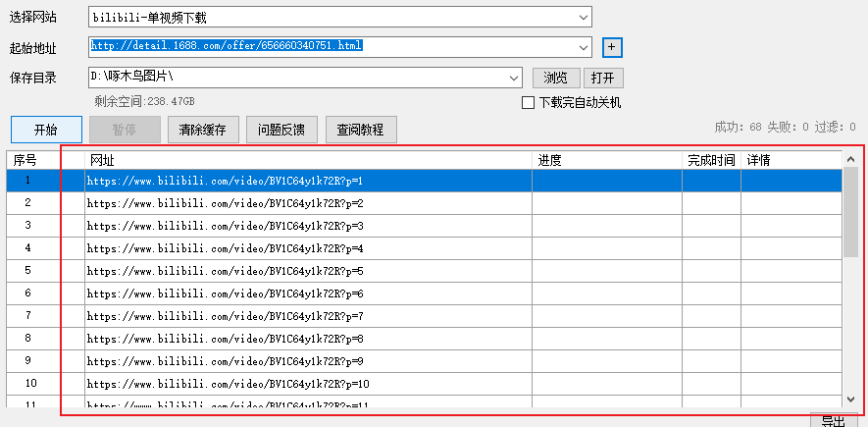Click the 问题反馈 feedback button
Image resolution: width=868 pixels, height=427 pixels.
point(282,130)
